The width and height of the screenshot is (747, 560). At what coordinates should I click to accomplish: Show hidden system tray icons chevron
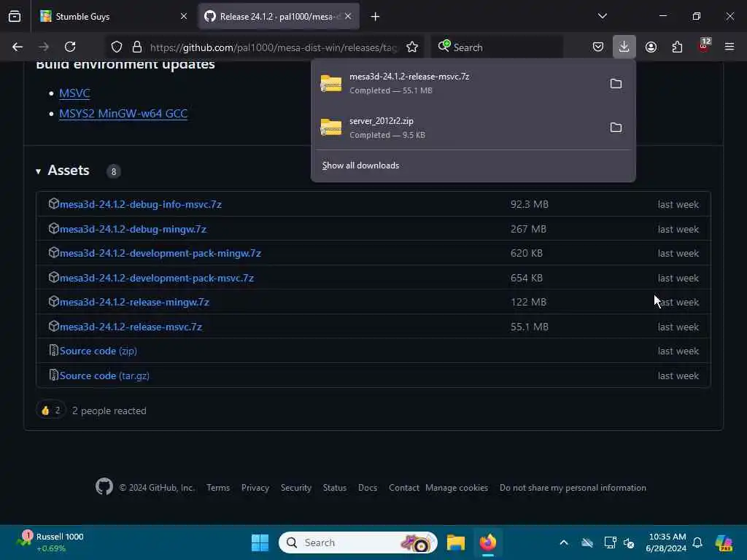coord(564,542)
